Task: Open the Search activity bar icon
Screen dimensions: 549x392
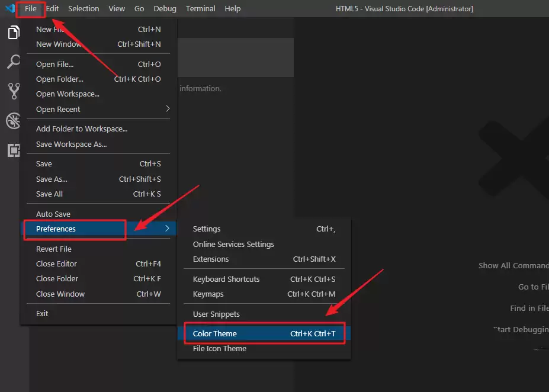Action: coord(13,62)
